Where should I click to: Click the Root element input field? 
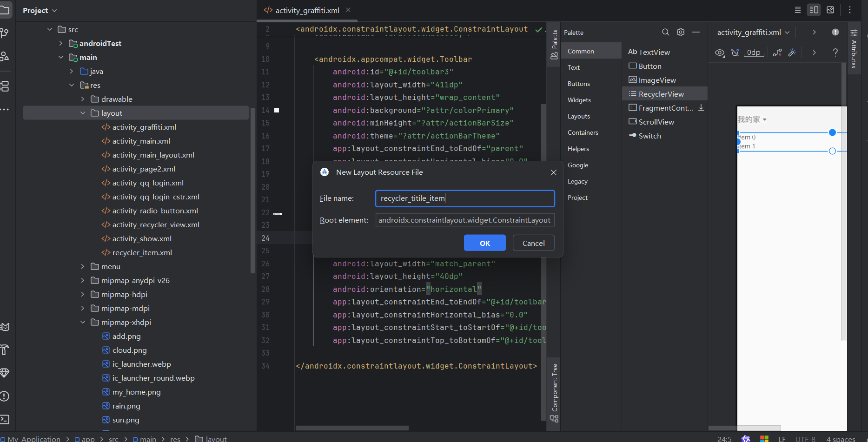pos(465,220)
